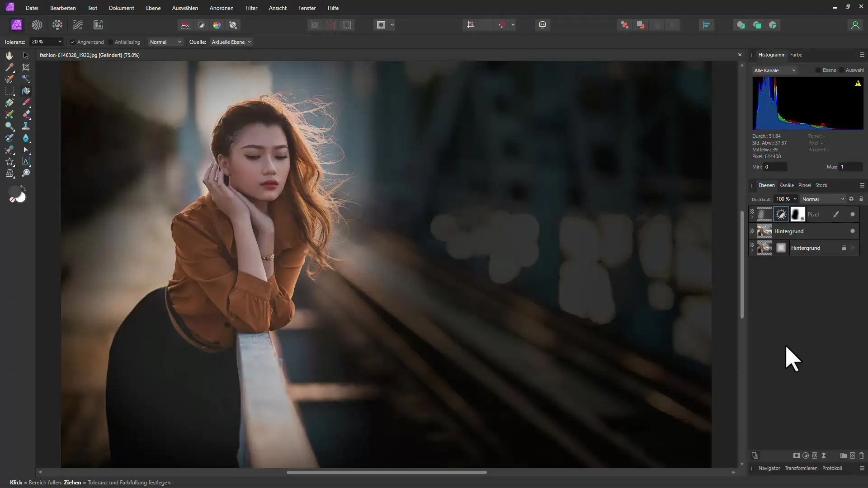
Task: Swap foreground and background colors
Action: click(x=24, y=188)
